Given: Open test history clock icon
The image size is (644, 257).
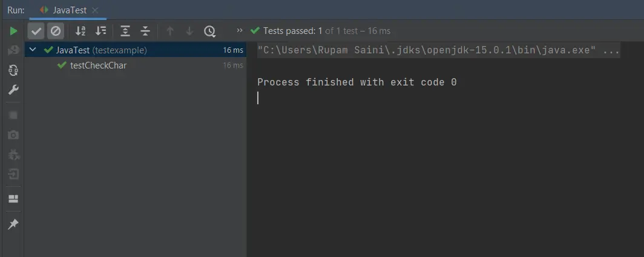Looking at the screenshot, I should click(210, 31).
